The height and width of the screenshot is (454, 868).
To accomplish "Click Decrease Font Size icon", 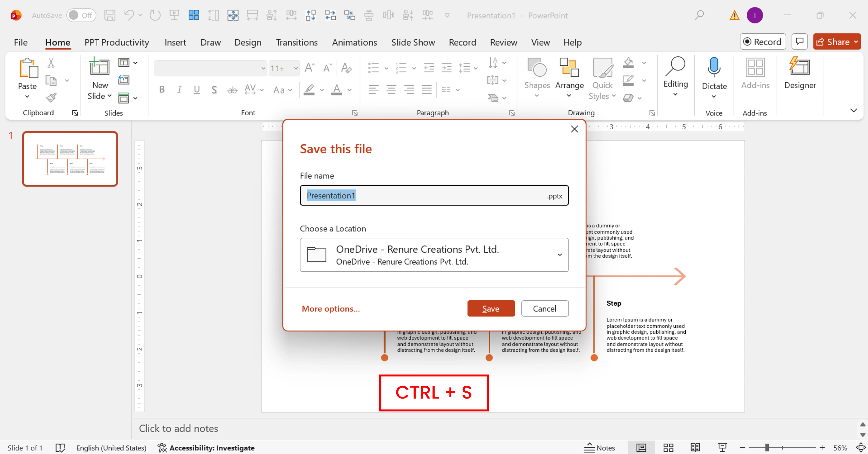I will point(328,68).
